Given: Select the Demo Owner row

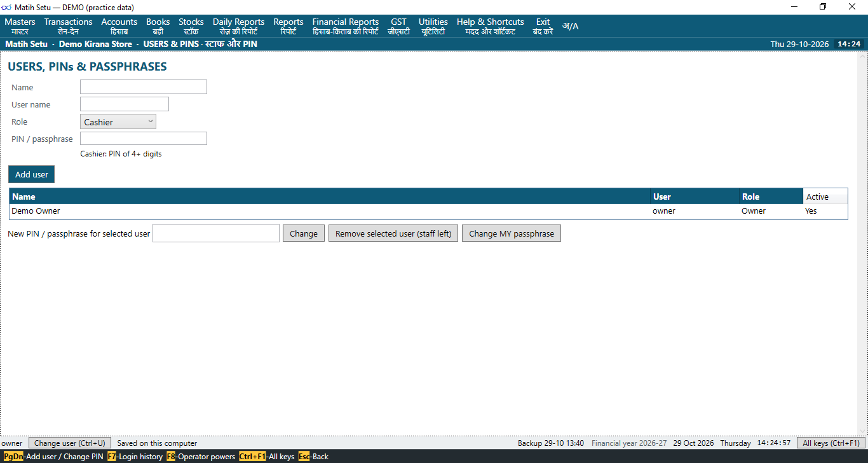Looking at the screenshot, I should click(x=428, y=211).
